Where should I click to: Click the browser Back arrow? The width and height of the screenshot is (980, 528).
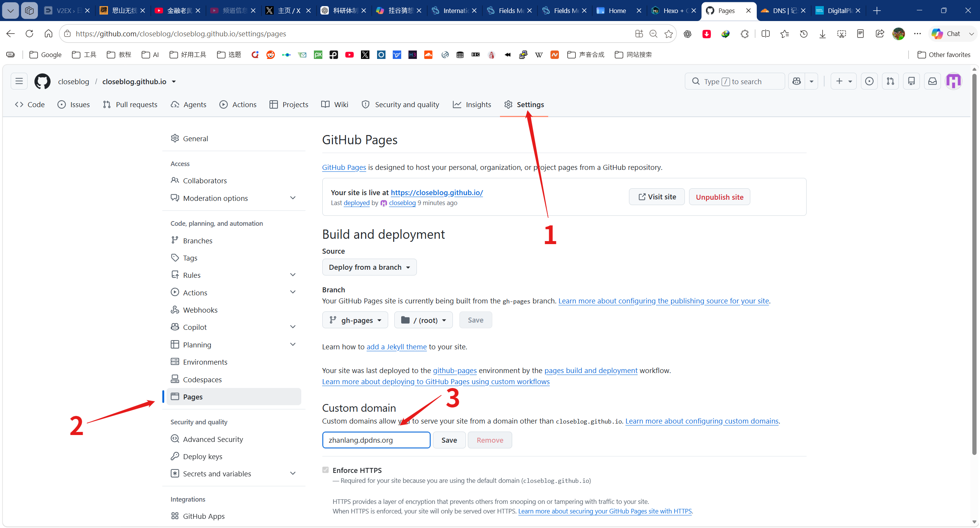pyautogui.click(x=10, y=34)
